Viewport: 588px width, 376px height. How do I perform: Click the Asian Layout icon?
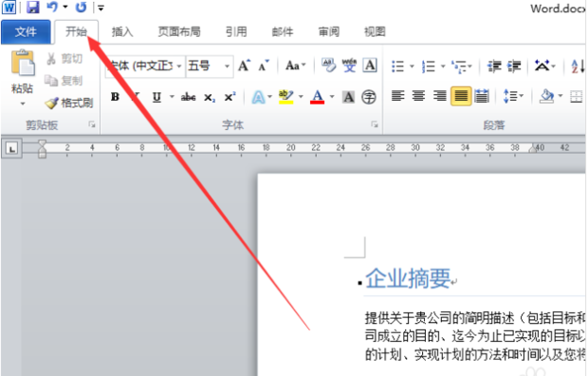[542, 66]
